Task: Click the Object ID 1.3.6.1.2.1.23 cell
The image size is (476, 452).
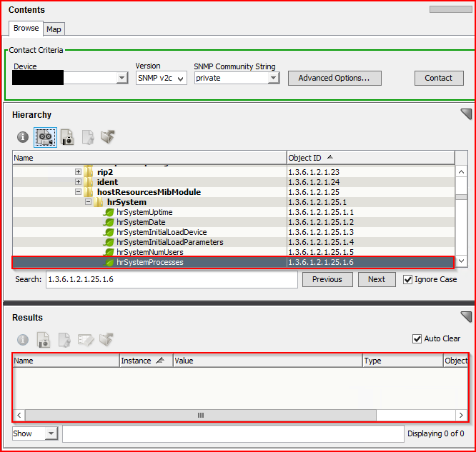Action: click(x=371, y=172)
